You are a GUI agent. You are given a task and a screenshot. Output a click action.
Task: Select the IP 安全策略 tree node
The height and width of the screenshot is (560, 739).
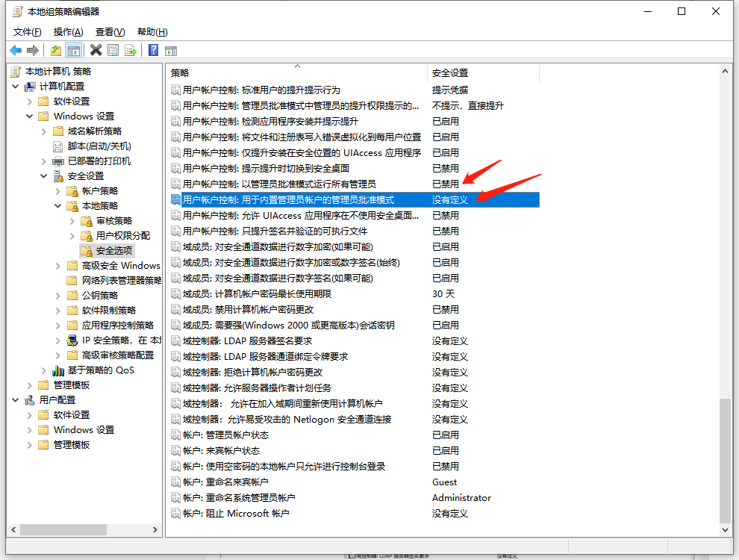pyautogui.click(x=119, y=340)
